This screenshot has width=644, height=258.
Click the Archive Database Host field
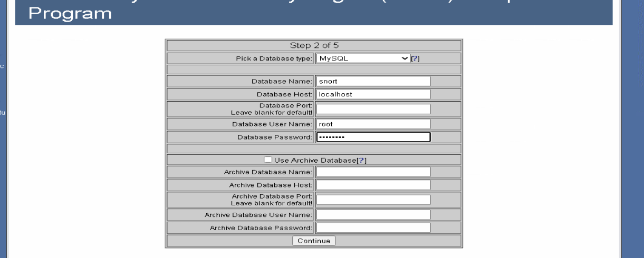pos(373,185)
